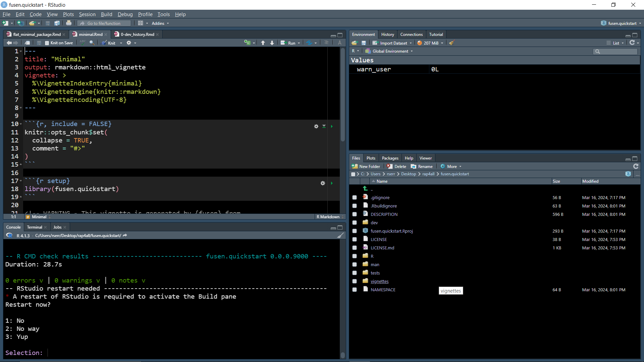Screen dimensions: 644x362
Task: Select the vignettes folder checkbox
Action: 355,281
